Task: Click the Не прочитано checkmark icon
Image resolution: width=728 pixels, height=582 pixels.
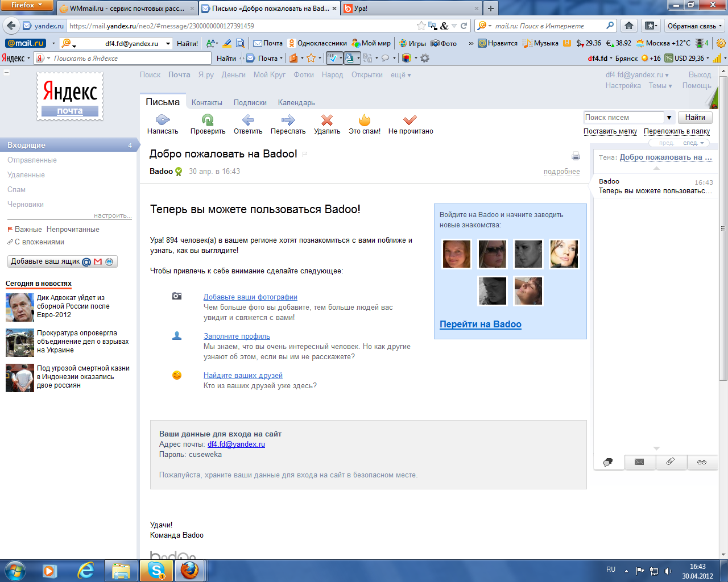Action: pos(410,119)
